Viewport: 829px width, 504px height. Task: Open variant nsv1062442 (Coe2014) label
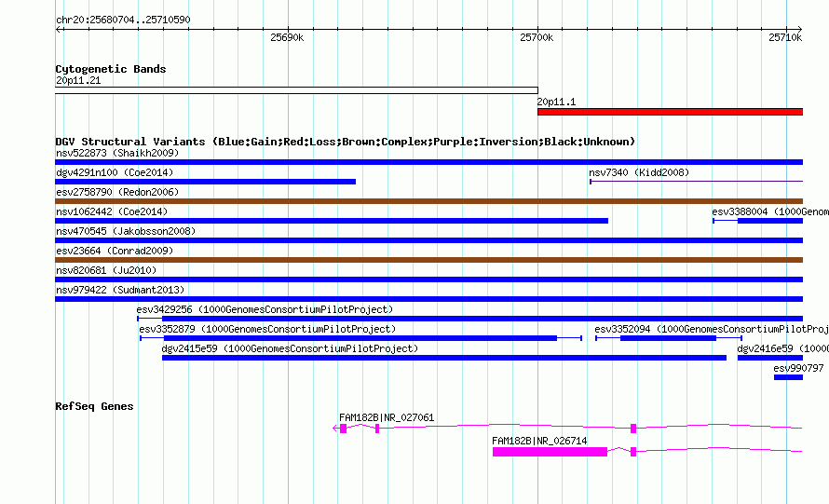tap(112, 211)
